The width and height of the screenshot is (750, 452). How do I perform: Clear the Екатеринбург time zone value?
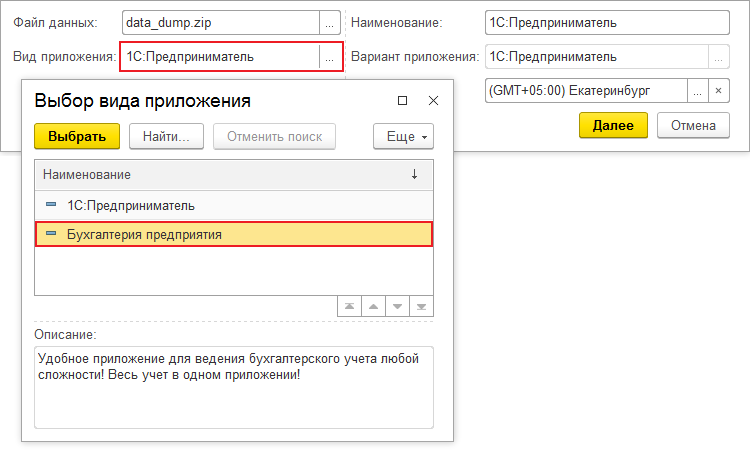point(718,91)
